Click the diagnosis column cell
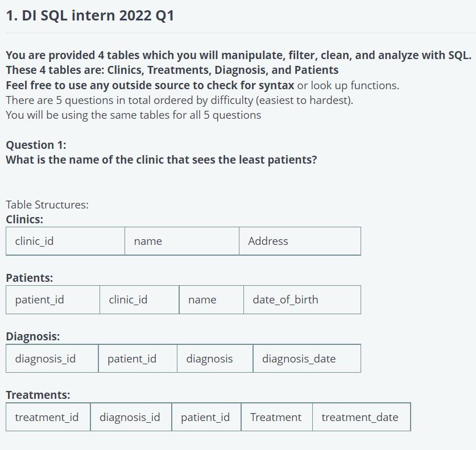The height and width of the screenshot is (450, 476). (215, 359)
